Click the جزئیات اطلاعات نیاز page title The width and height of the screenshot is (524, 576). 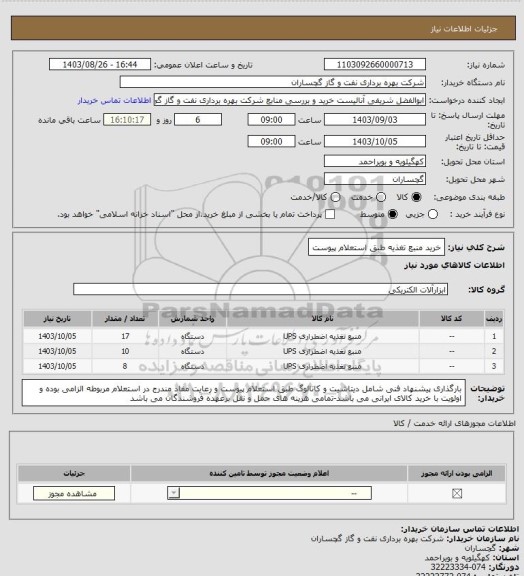[x=464, y=29]
